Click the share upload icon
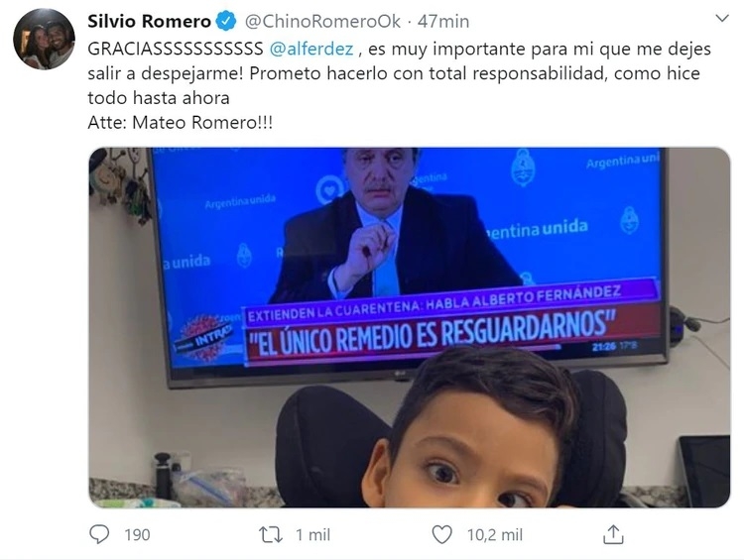This screenshot has width=744, height=560. 613,534
